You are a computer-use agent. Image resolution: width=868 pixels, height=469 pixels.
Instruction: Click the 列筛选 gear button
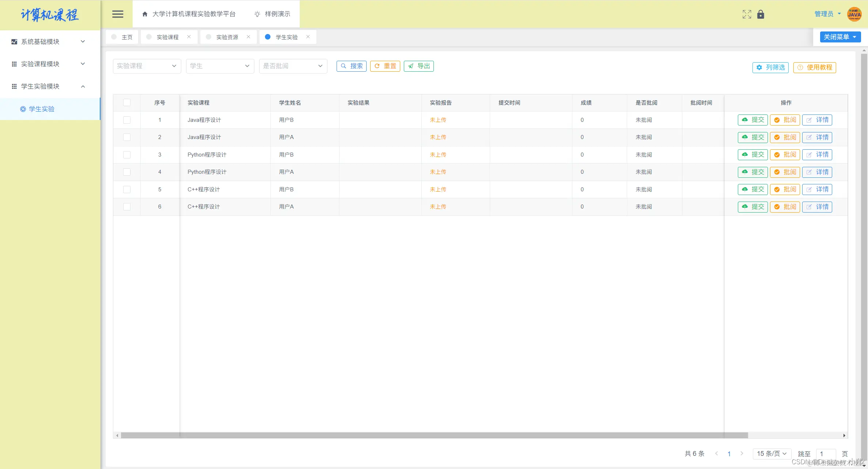pyautogui.click(x=770, y=67)
